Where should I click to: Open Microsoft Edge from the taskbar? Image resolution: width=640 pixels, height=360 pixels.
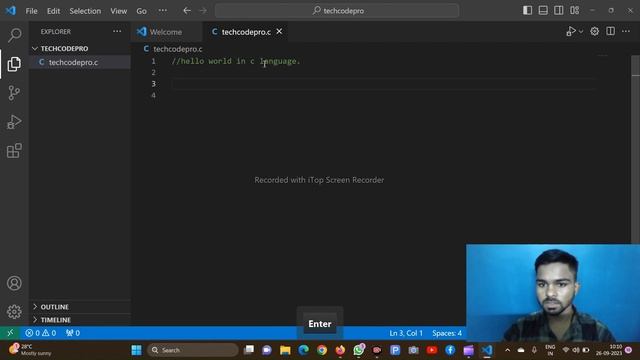[x=303, y=350]
